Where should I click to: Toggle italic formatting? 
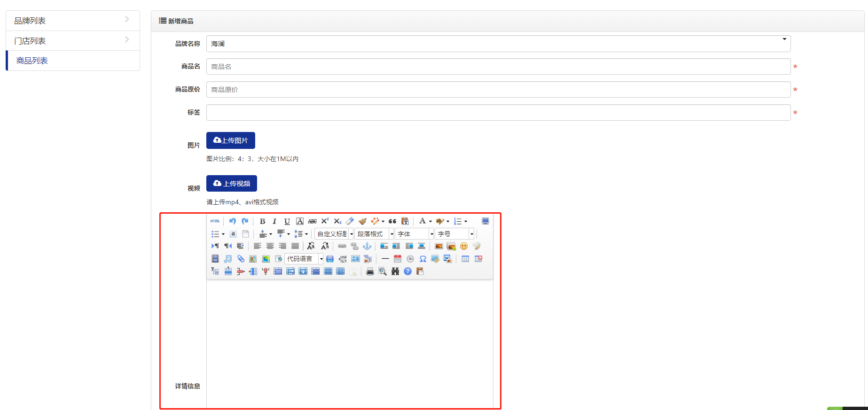click(274, 221)
